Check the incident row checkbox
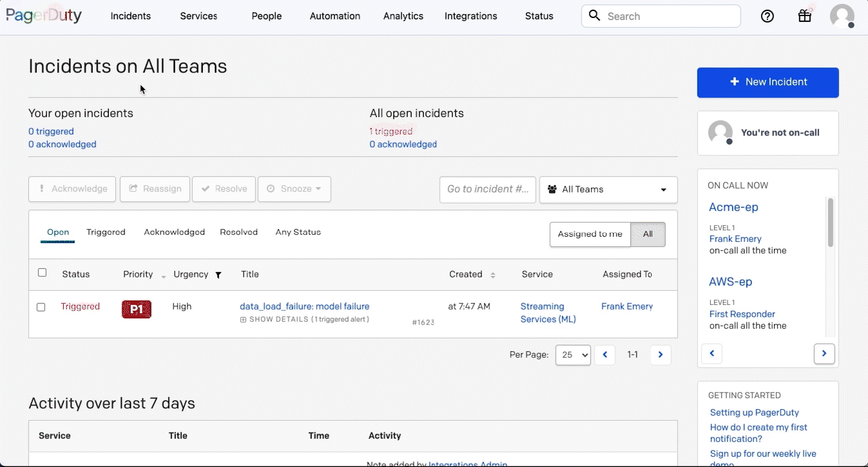The image size is (868, 467). (x=41, y=307)
